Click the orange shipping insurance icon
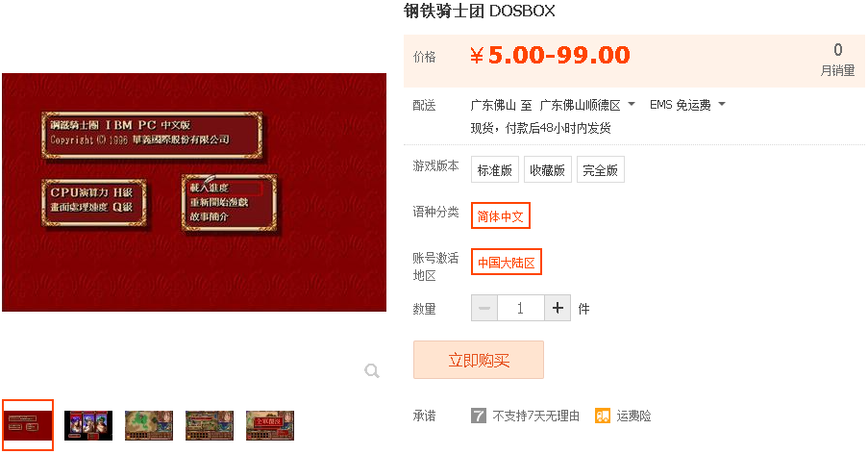The image size is (868, 454). pos(603,416)
